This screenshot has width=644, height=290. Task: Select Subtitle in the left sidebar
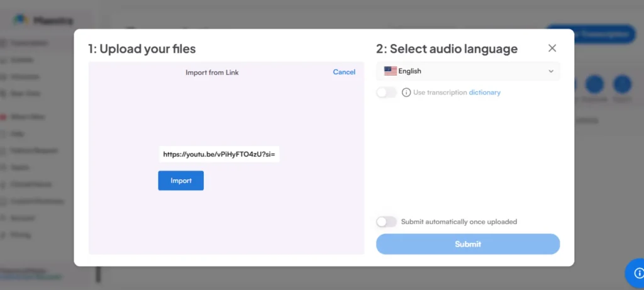coord(22,60)
